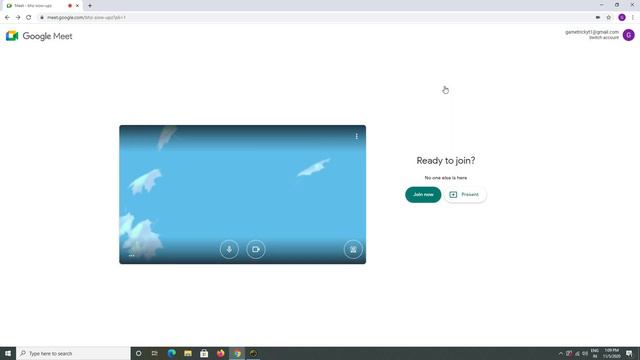
Task: Click the volume icon in the system tray
Action: click(x=585, y=353)
